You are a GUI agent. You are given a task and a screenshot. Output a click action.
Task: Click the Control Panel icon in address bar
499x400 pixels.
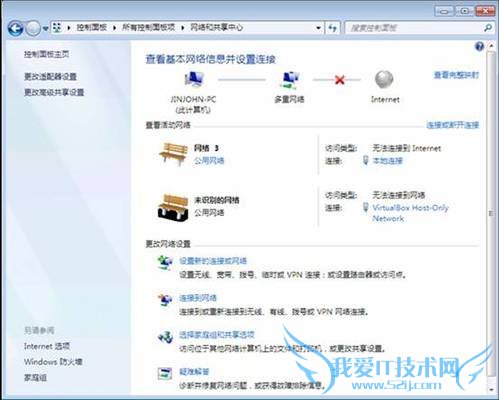coord(57,28)
